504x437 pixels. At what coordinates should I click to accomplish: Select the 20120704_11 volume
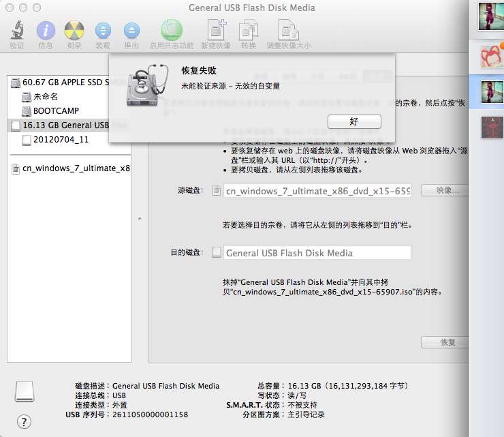click(55, 140)
